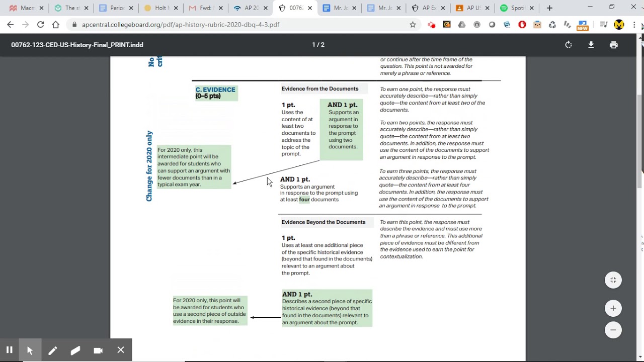644x362 pixels.
Task: Zoom out of the PDF
Action: pos(613,330)
